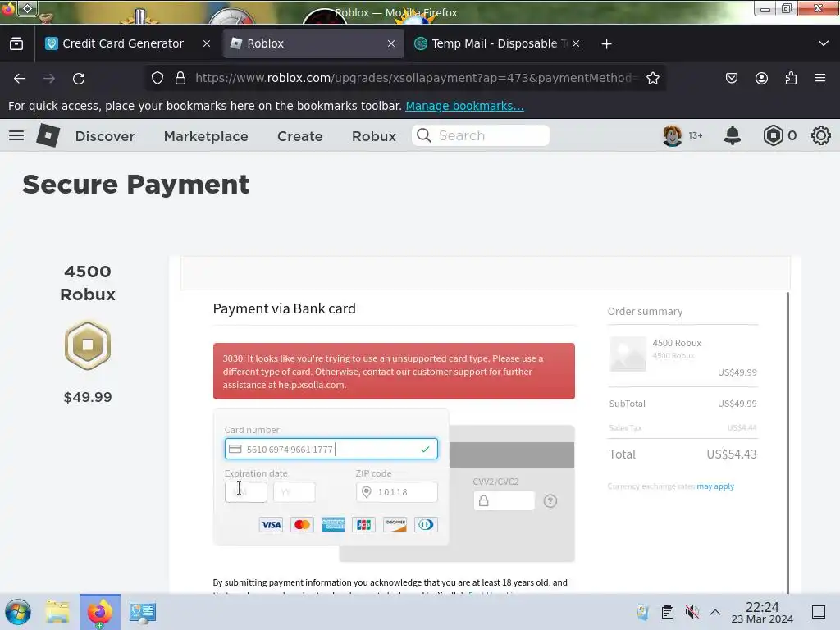Click the US$54.43 total amount
The width and height of the screenshot is (840, 630).
(x=731, y=454)
